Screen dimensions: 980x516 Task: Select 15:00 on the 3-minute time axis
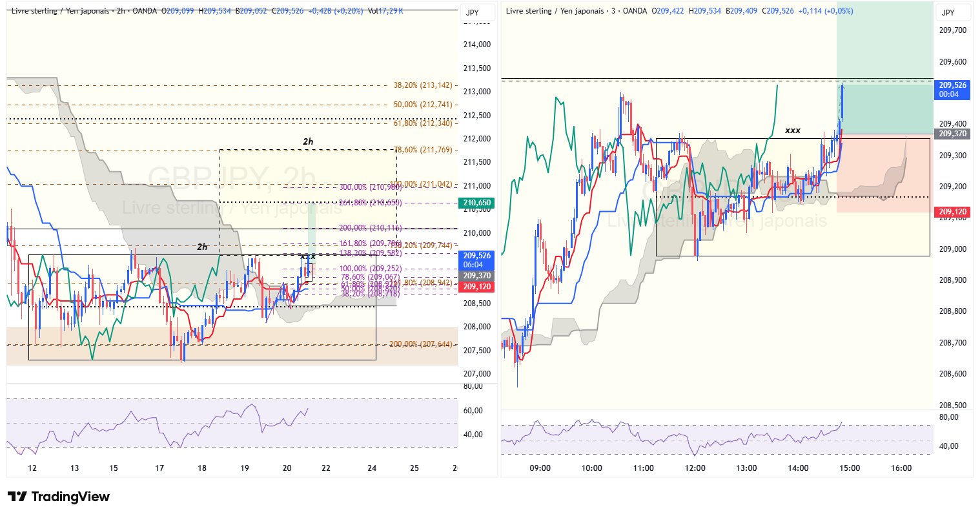[x=850, y=468]
